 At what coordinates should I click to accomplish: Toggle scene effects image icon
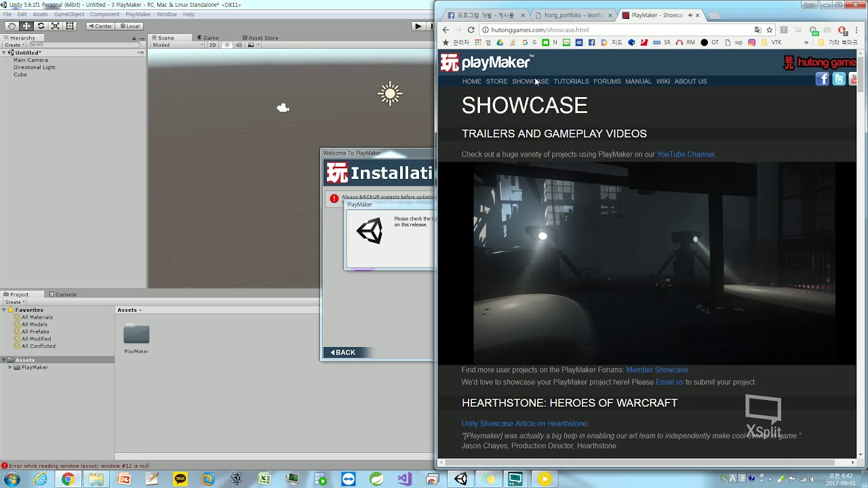click(x=250, y=45)
